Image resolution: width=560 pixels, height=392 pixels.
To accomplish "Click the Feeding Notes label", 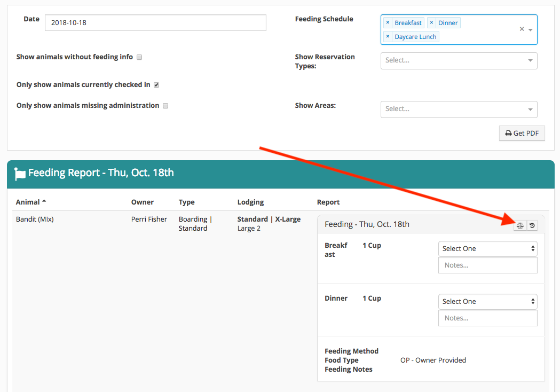I will (x=349, y=370).
